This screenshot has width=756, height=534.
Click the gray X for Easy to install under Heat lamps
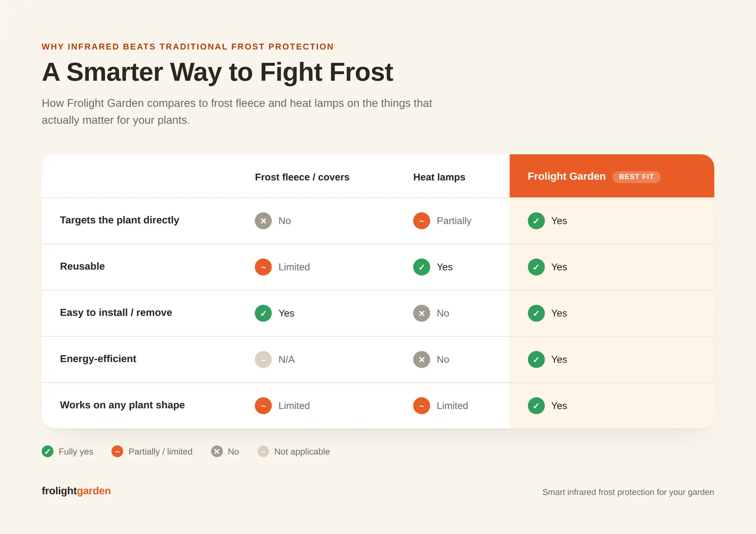(x=421, y=313)
